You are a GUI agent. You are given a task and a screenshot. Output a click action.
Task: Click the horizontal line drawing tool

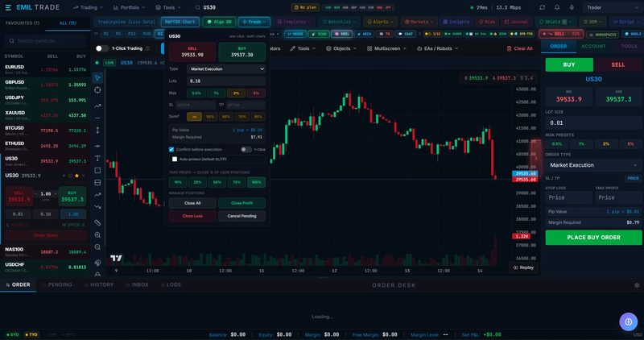[x=97, y=118]
